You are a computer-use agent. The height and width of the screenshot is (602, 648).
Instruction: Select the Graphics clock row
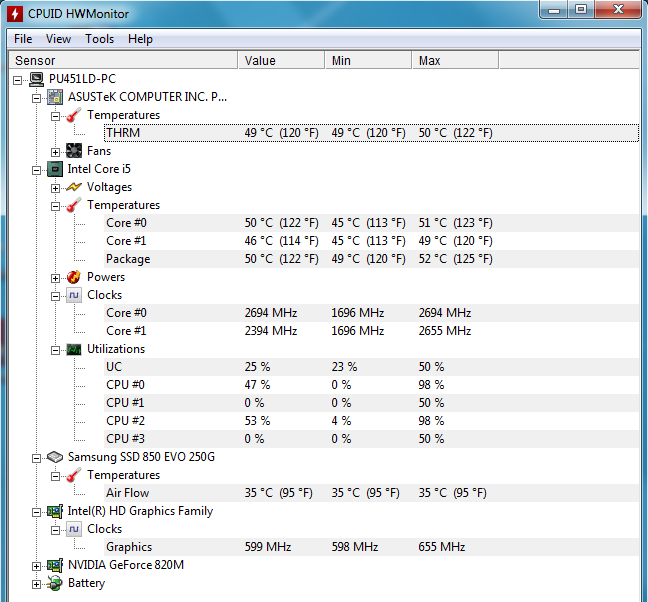[371, 547]
